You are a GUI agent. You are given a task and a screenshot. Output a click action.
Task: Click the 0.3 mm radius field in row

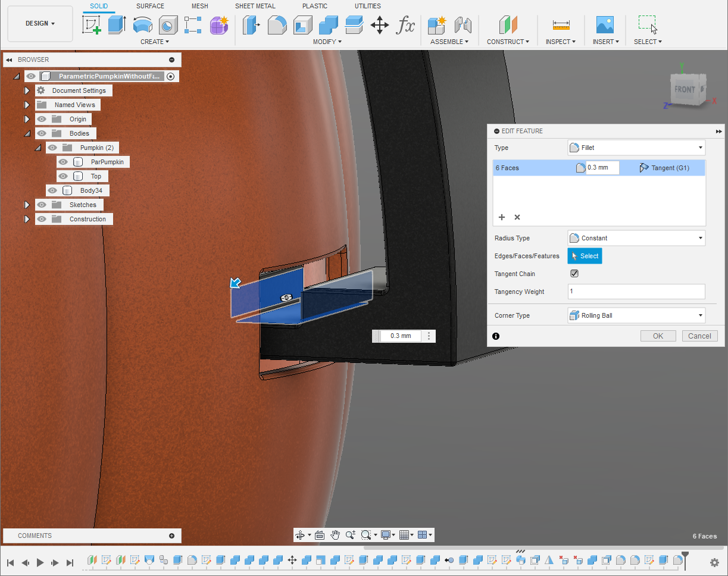point(602,168)
